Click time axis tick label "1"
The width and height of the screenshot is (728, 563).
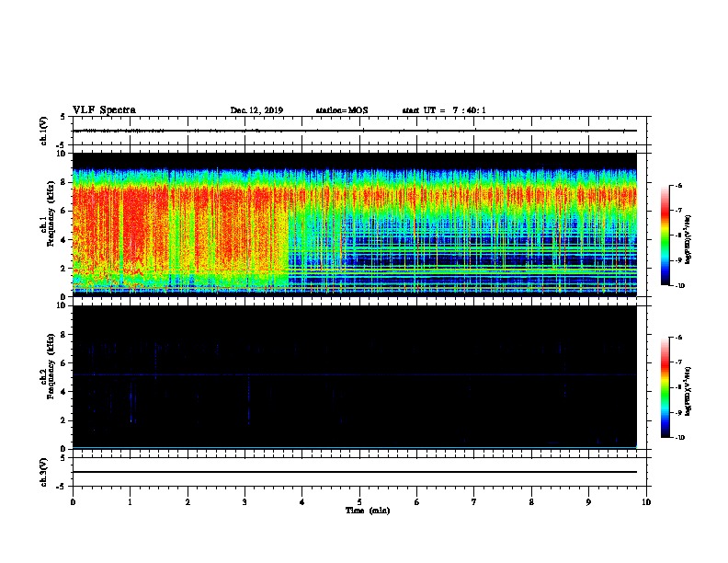pos(131,502)
